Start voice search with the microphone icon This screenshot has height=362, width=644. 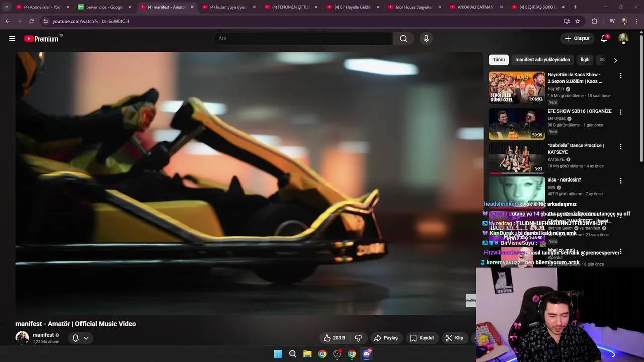tap(426, 39)
